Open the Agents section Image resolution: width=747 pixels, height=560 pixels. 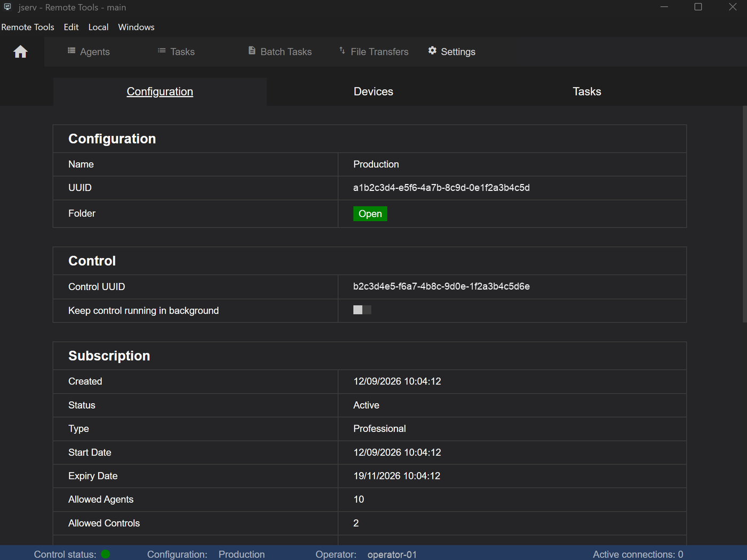click(x=89, y=52)
